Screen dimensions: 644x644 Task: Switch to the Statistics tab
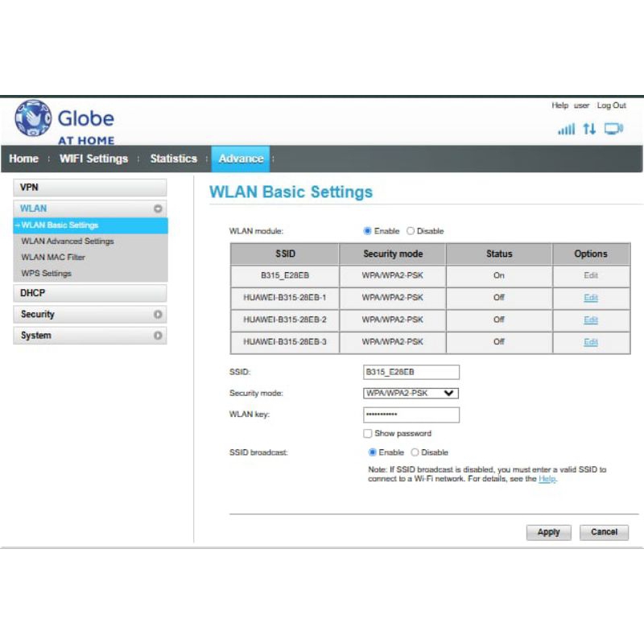[173, 159]
